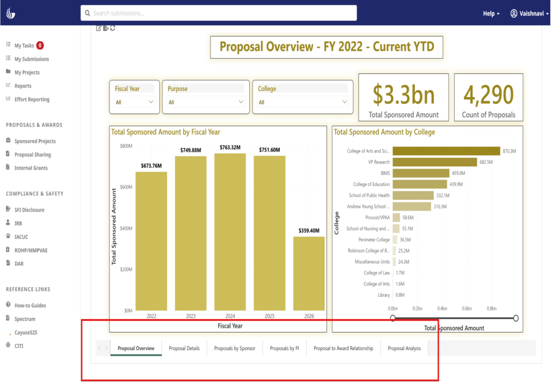551x392 pixels.
Task: Switch to the Proposal Details tab
Action: (x=184, y=348)
